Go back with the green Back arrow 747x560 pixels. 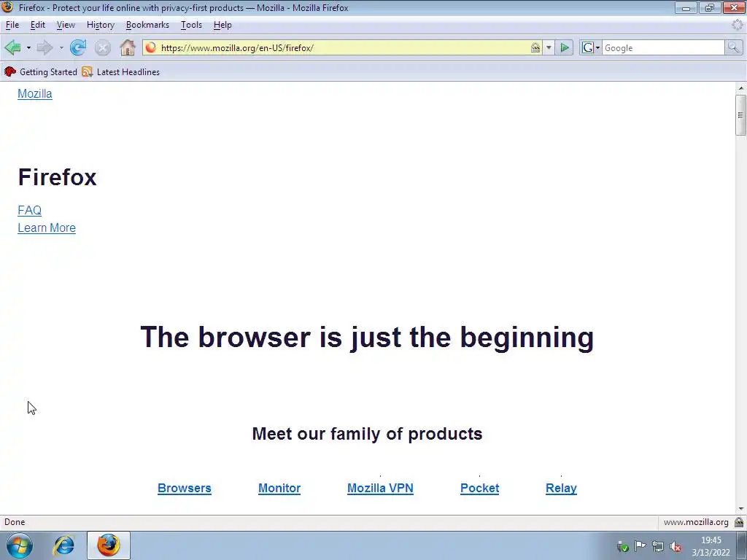click(x=13, y=47)
